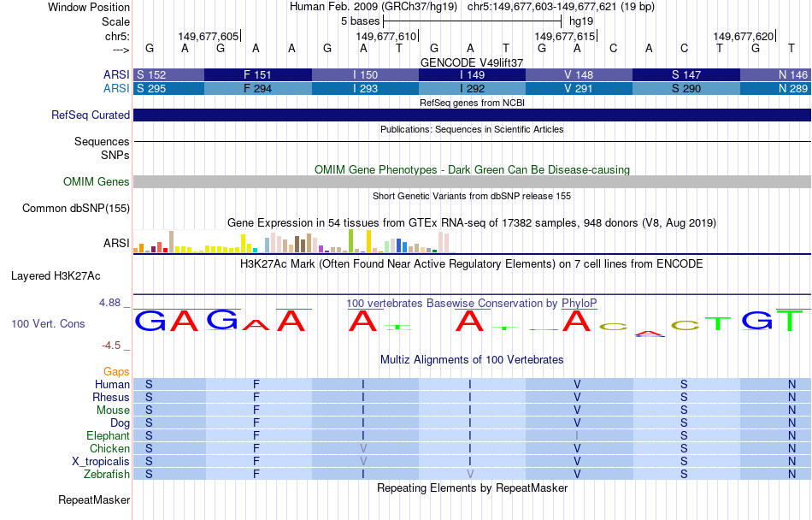Click the X_tropicalis alignment row label

click(x=101, y=462)
